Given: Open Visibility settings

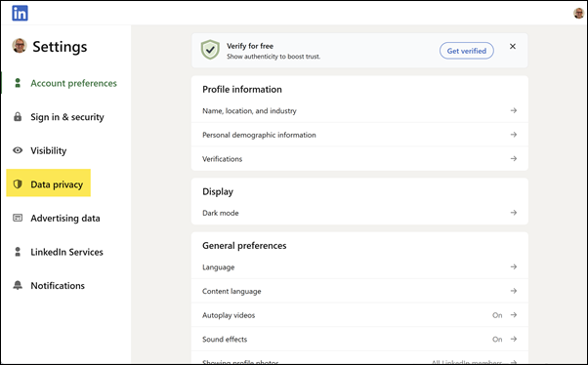Looking at the screenshot, I should click(x=49, y=150).
